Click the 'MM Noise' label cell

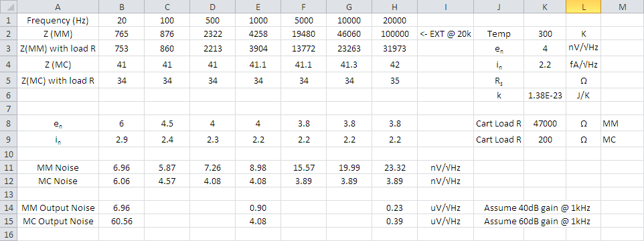tap(58, 168)
